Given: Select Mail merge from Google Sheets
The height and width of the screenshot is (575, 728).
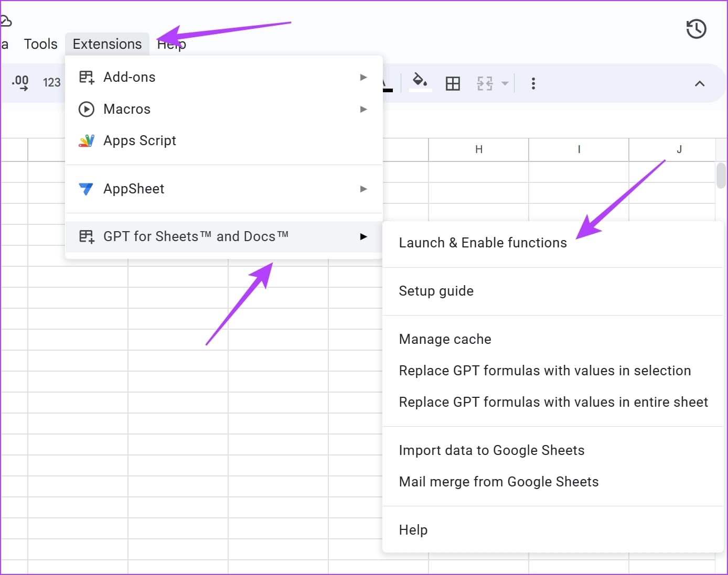Looking at the screenshot, I should click(553, 482).
